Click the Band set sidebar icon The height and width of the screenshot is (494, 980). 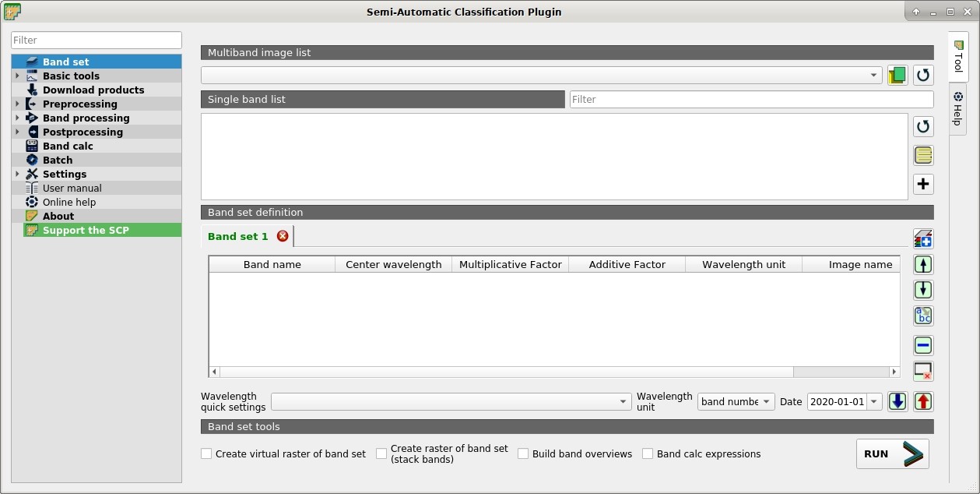pos(32,62)
